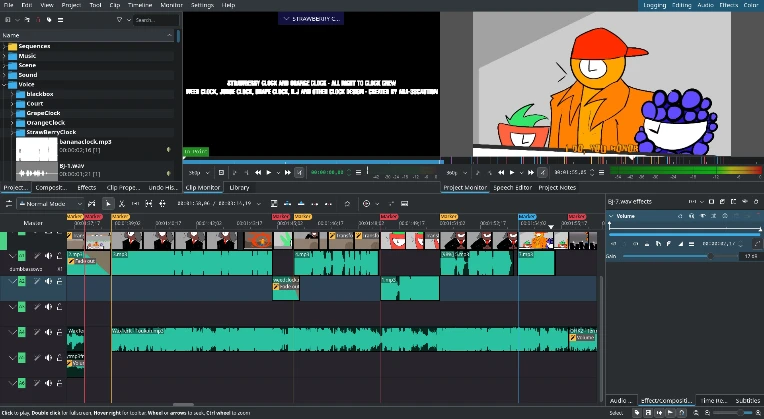
Task: Collapse the dumbbassovs track header
Action: pos(12,256)
